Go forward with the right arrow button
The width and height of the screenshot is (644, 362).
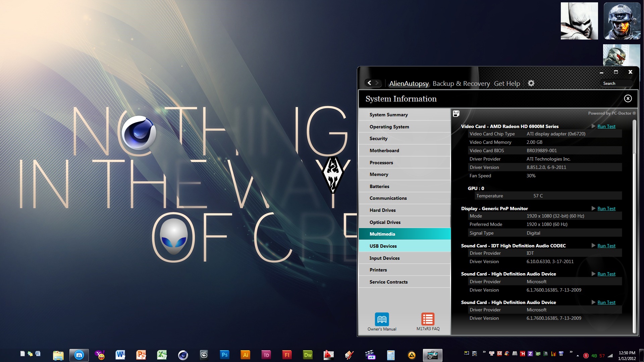coord(377,83)
